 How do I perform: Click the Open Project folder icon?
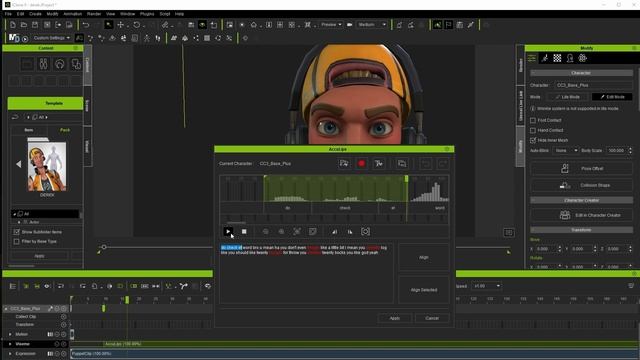click(x=24, y=25)
